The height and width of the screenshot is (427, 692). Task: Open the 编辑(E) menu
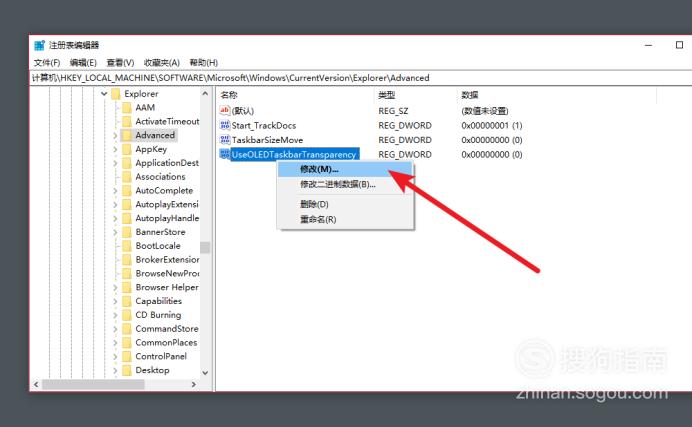(x=83, y=63)
